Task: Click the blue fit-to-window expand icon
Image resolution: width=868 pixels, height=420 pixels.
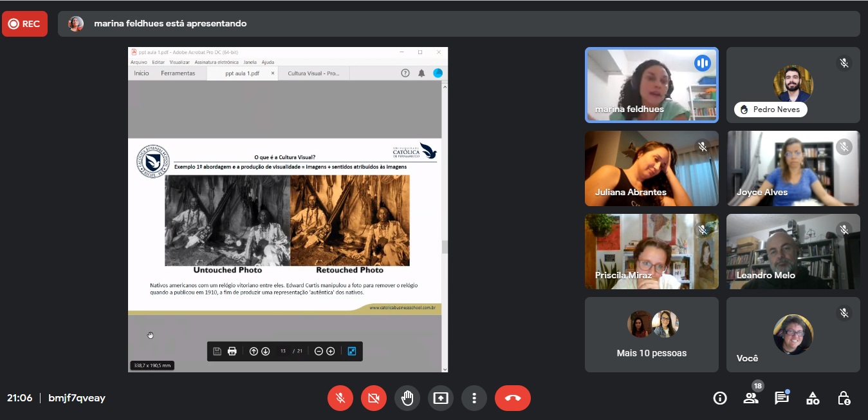Action: (x=352, y=351)
